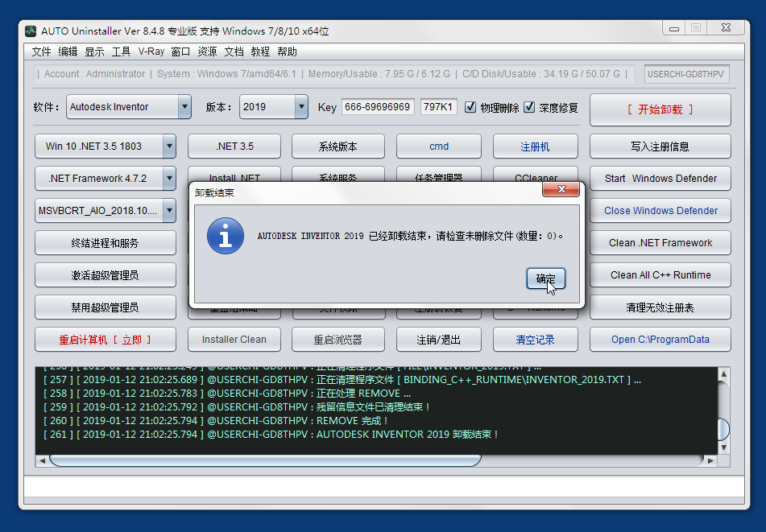The width and height of the screenshot is (766, 532).
Task: Click log scroll down arrow
Action: (x=723, y=447)
